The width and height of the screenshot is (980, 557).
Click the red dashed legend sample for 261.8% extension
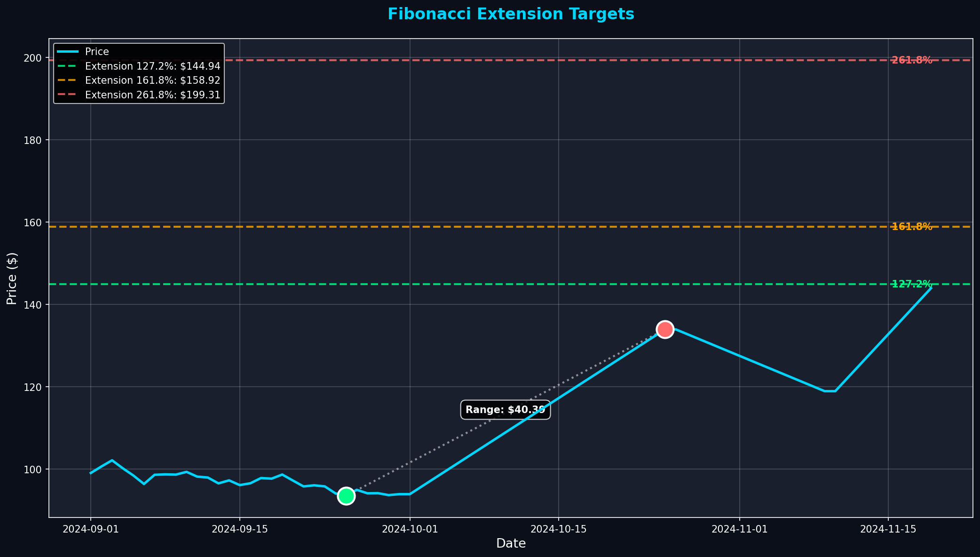point(67,95)
